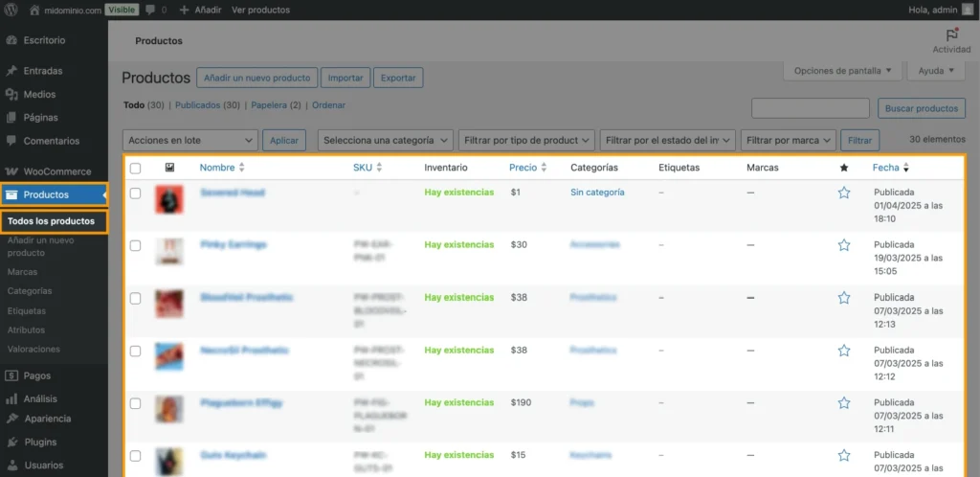The image size is (980, 477).
Task: Open the midominio.com home icon
Action: (x=35, y=10)
